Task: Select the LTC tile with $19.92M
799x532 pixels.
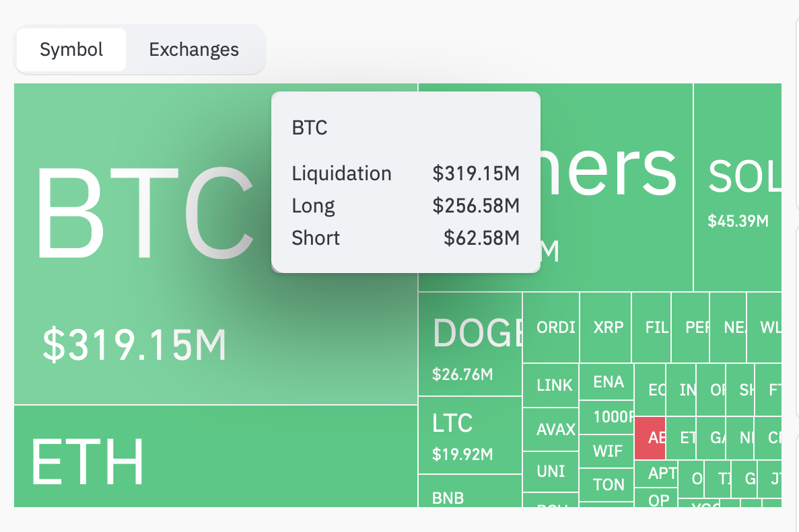Action: click(x=470, y=435)
